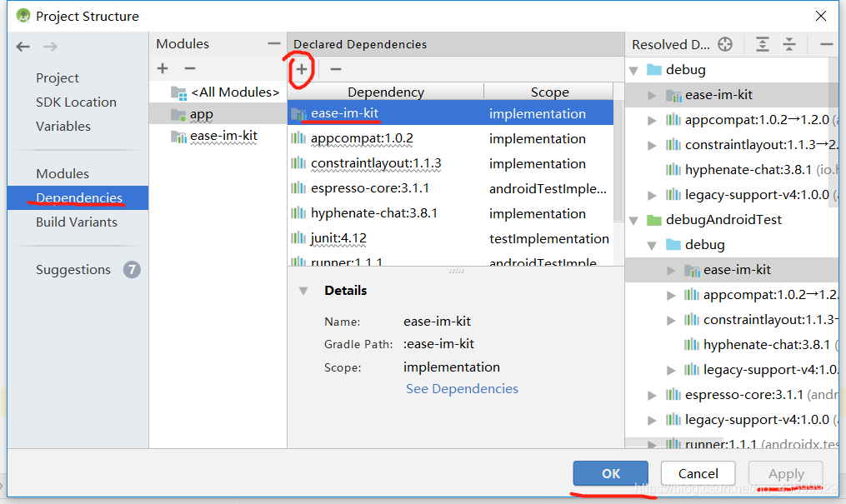The width and height of the screenshot is (846, 504).
Task: Remove module using minus icon
Action: click(x=190, y=68)
